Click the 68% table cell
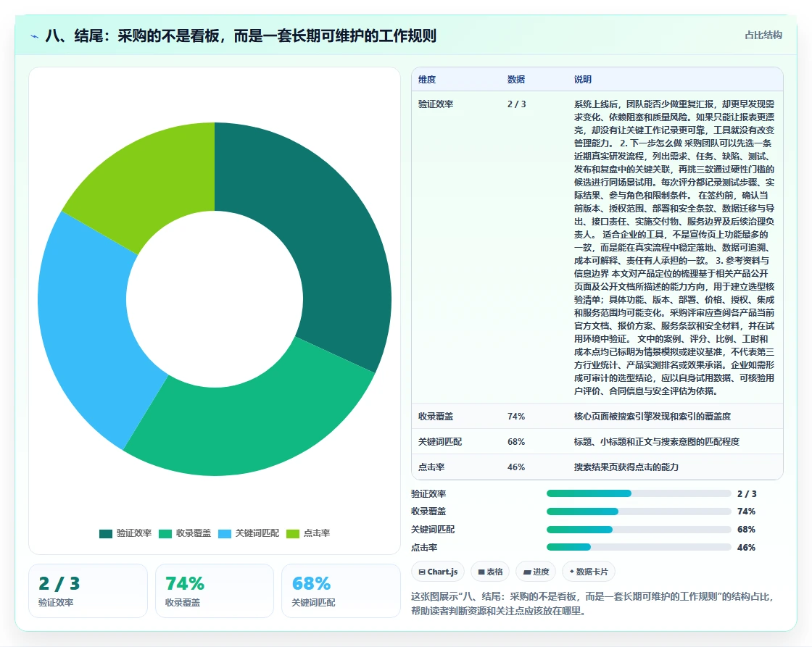 (x=516, y=441)
